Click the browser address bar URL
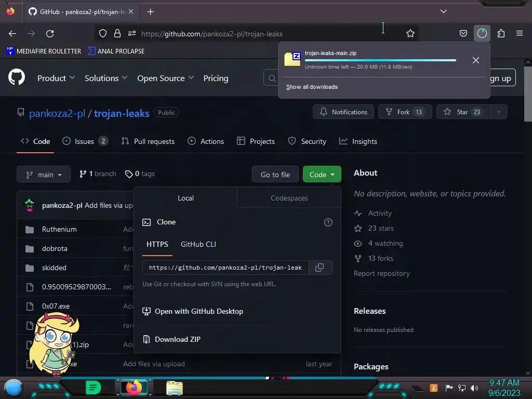The width and height of the screenshot is (532, 399). coord(212,34)
